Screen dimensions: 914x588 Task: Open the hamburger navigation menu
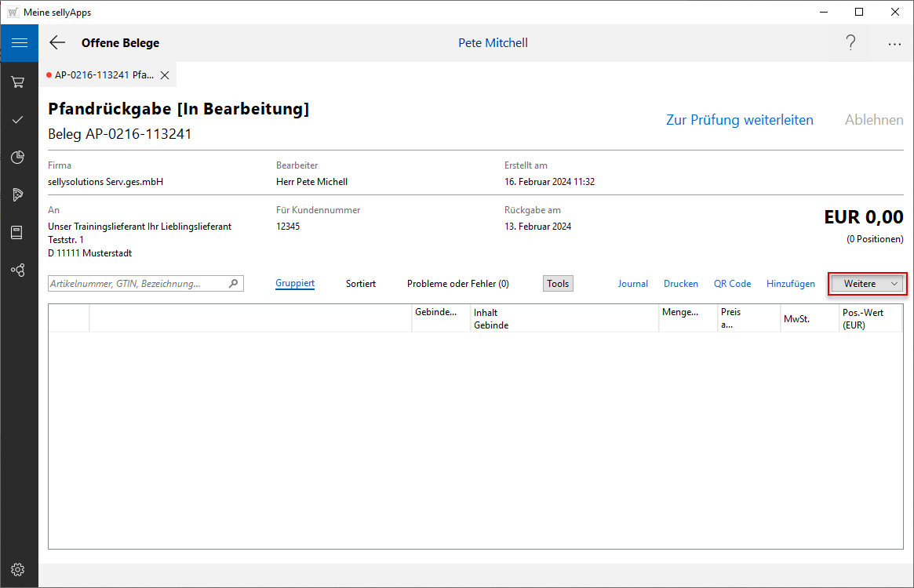tap(19, 43)
